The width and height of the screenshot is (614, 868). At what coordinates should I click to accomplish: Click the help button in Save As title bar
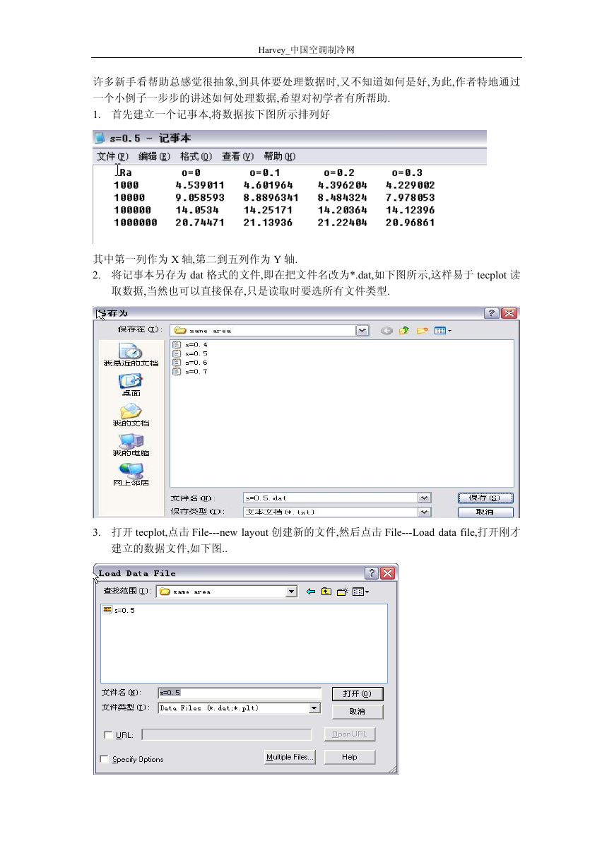pyautogui.click(x=492, y=313)
